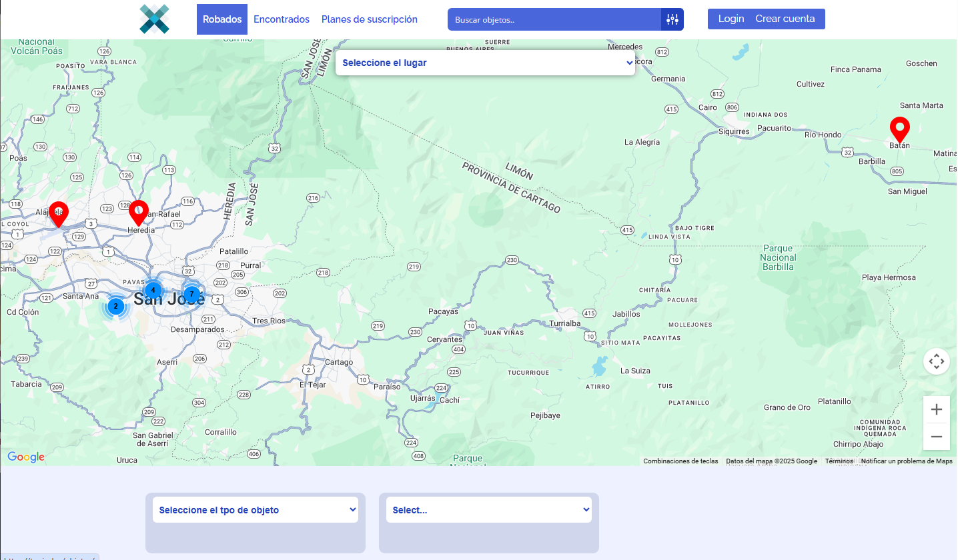Open the Combinaciones de teclas link
958x560 pixels.
[x=680, y=461]
